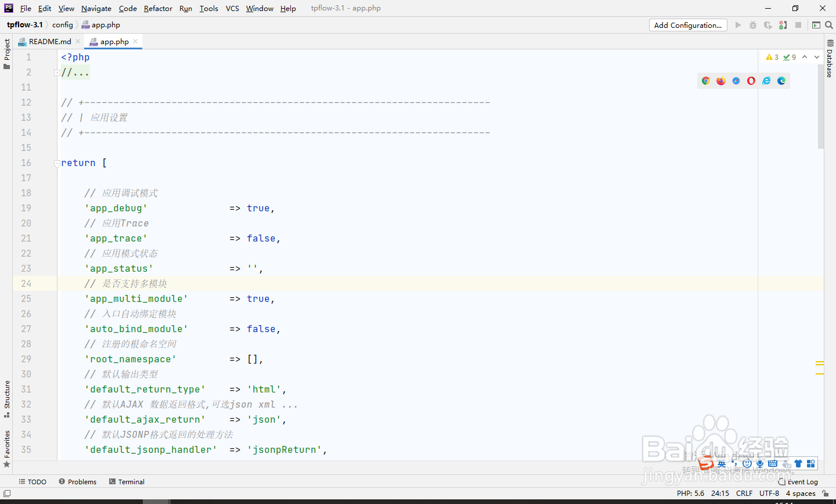Change UTF-8 file encoding
The image size is (836, 504).
pos(769,493)
